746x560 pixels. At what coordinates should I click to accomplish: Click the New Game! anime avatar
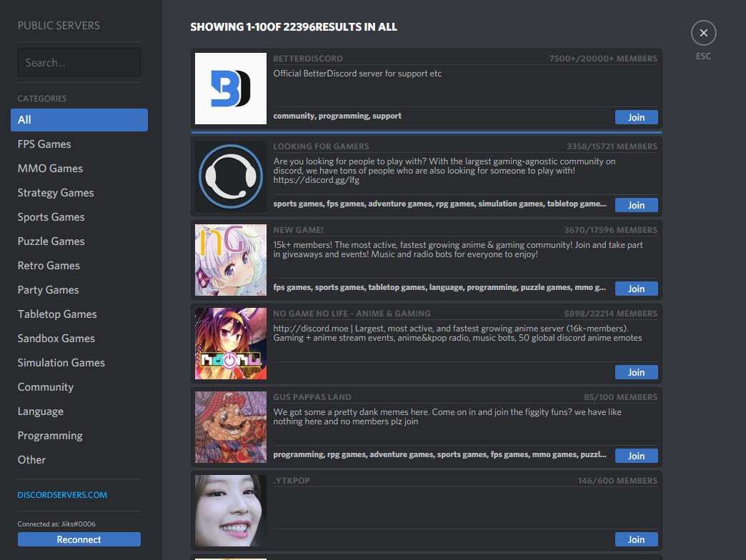[231, 260]
